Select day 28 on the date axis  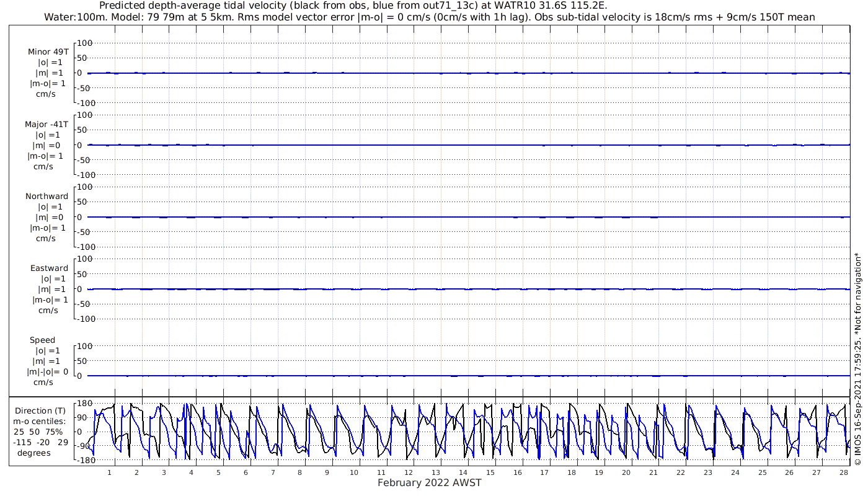[844, 472]
